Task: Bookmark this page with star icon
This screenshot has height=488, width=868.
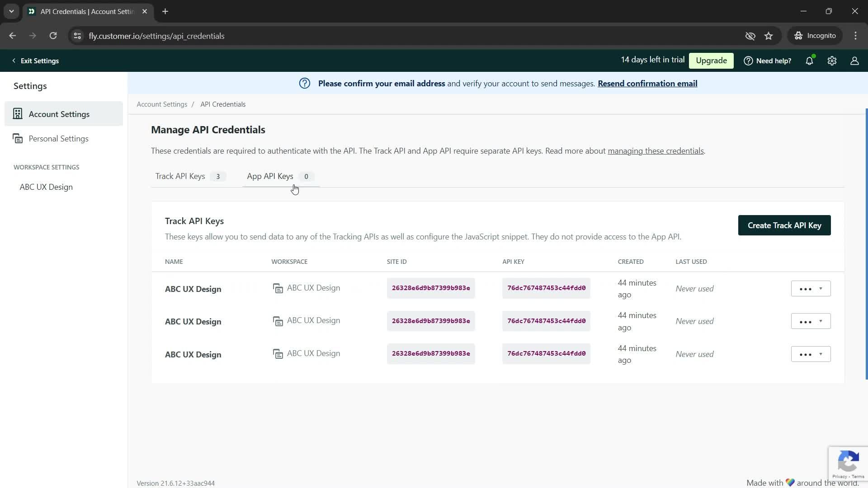Action: click(769, 36)
